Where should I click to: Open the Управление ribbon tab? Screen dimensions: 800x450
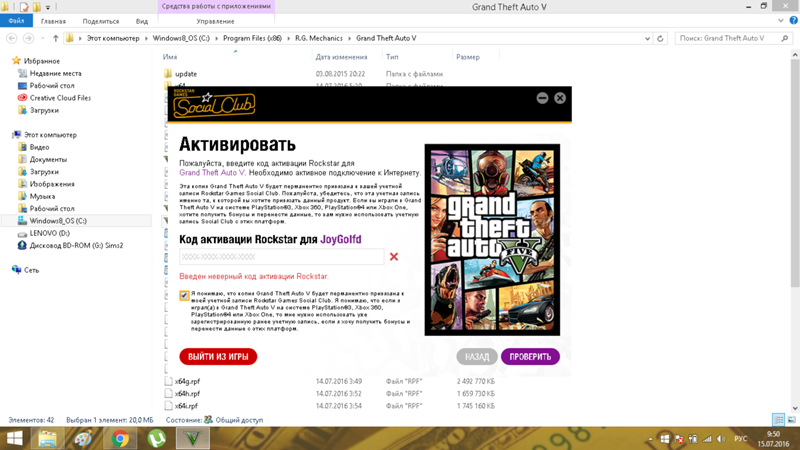(215, 21)
